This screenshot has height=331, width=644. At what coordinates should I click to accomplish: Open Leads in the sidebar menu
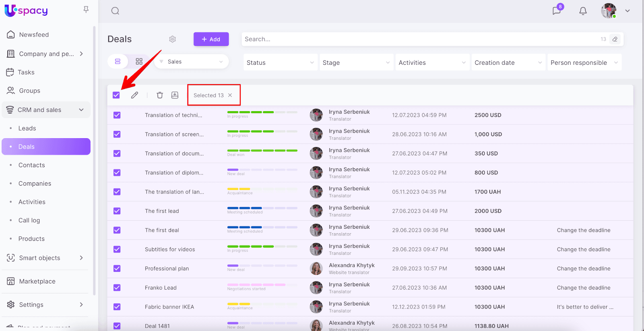point(27,128)
